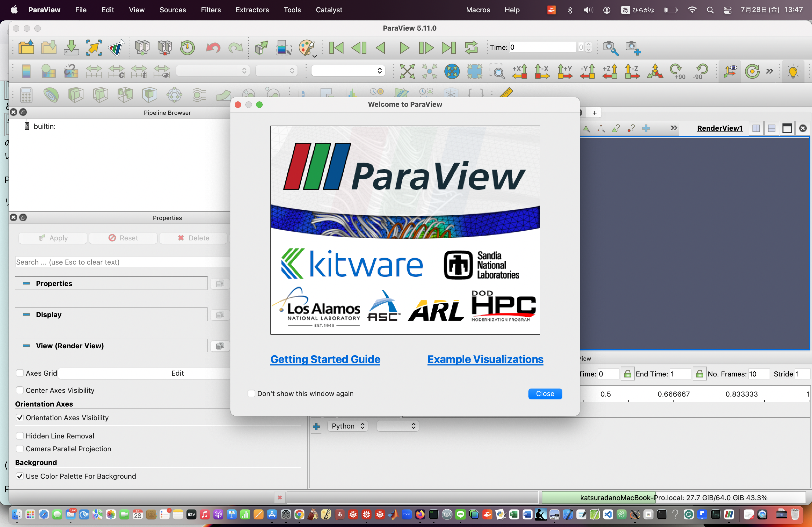This screenshot has width=812, height=527.
Task: Click the Ruler tool icon
Action: coord(506,93)
